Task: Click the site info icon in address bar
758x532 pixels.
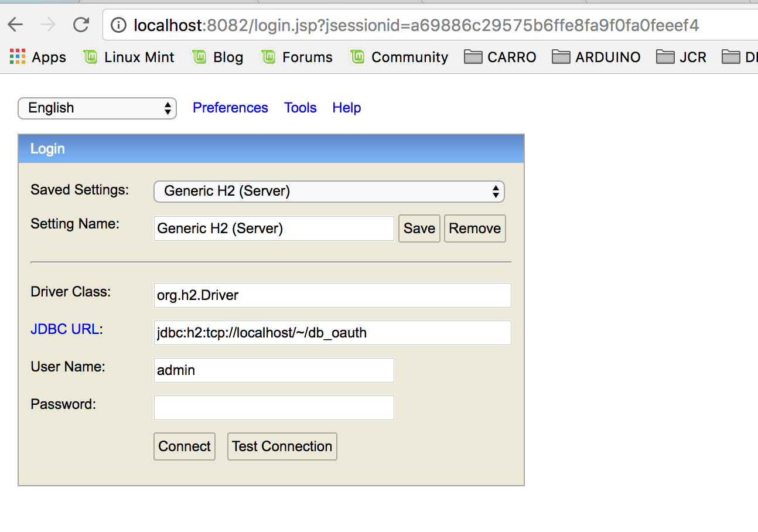Action: (x=118, y=25)
